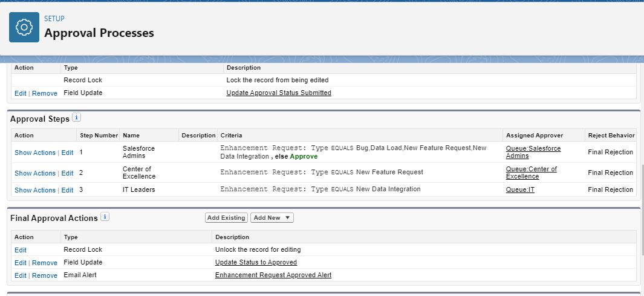Open the Queue:Salesforce Admins approver link
The image size is (644, 296).
[533, 152]
